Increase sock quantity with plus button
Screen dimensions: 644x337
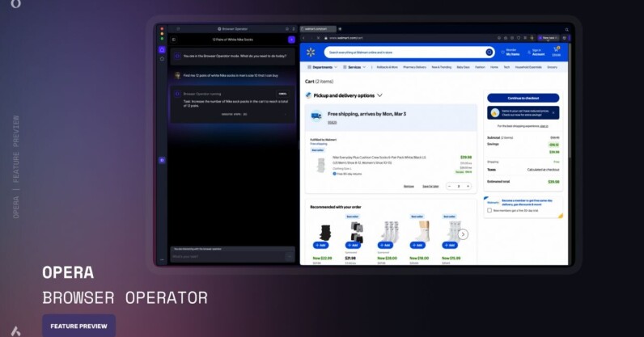468,186
